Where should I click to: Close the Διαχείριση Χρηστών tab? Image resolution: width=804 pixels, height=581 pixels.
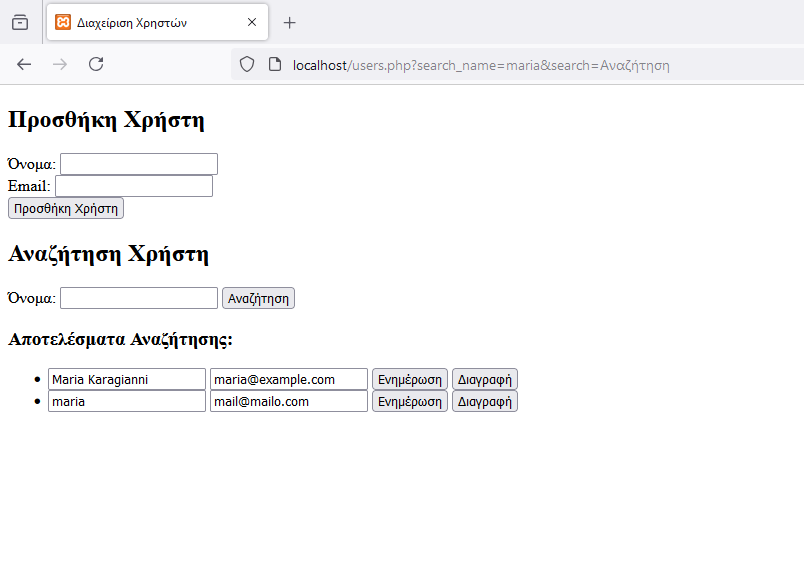[252, 22]
